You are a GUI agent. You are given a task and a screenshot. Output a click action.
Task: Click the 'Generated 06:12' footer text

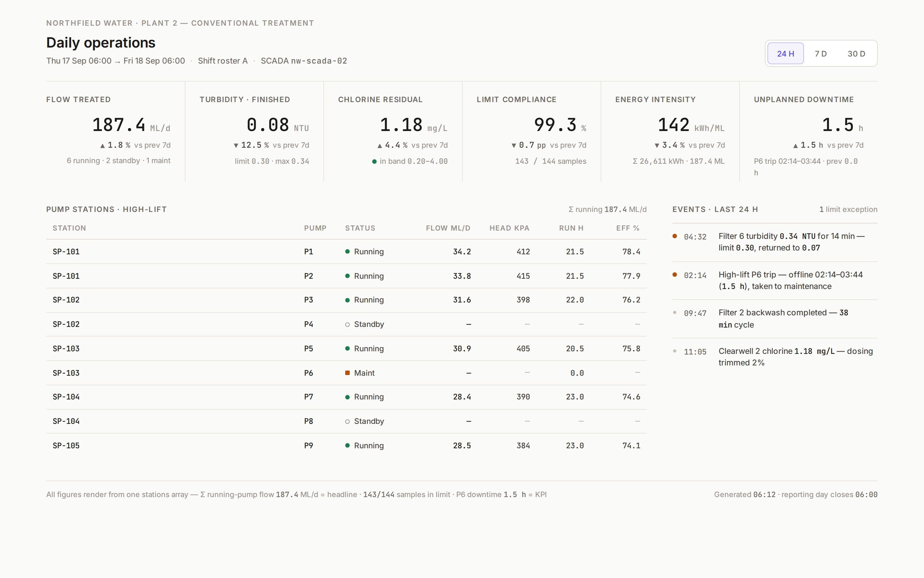pos(745,495)
